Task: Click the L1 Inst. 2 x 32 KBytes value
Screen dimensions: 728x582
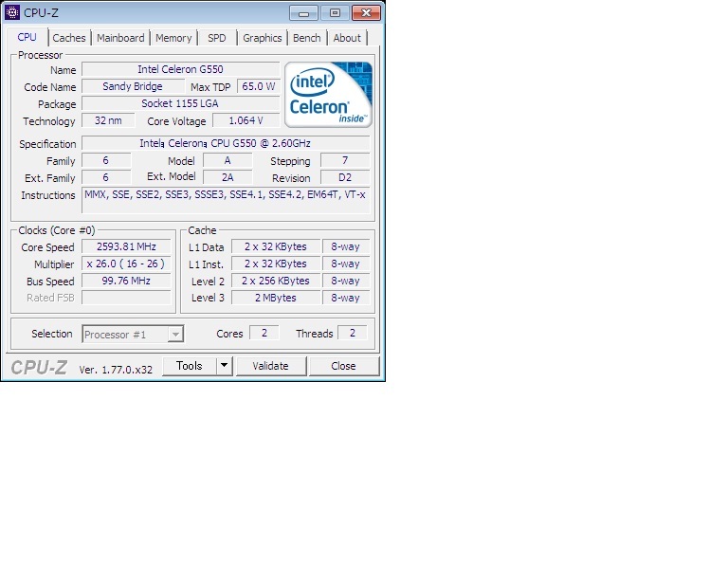Action: (x=276, y=264)
